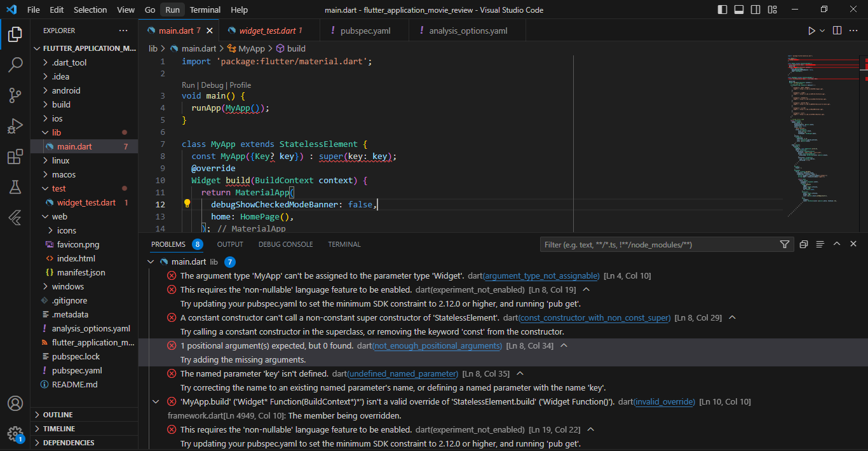Open the Search view in activity bar

coord(15,65)
